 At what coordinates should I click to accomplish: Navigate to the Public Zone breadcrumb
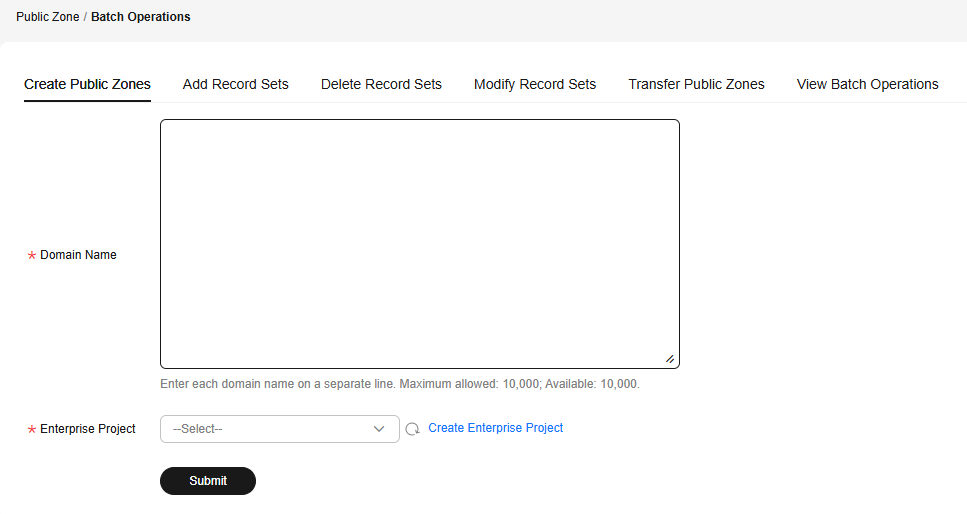[47, 17]
